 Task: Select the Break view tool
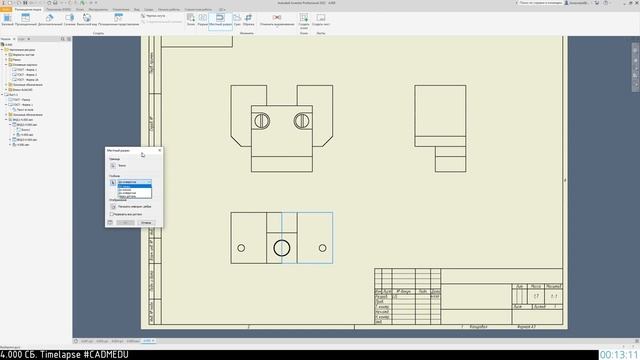203,20
